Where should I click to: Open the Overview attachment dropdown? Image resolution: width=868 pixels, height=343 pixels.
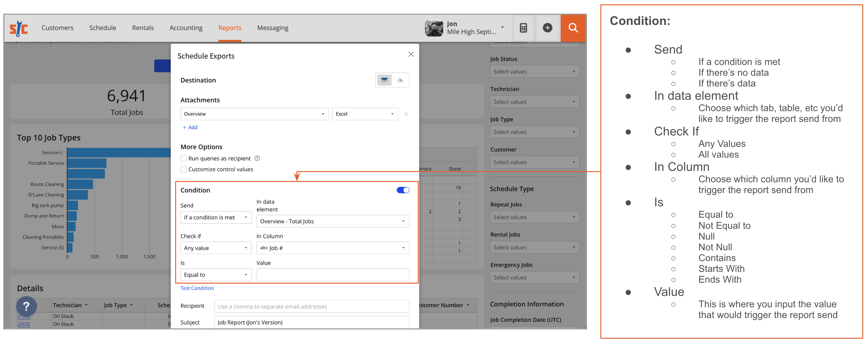click(254, 114)
